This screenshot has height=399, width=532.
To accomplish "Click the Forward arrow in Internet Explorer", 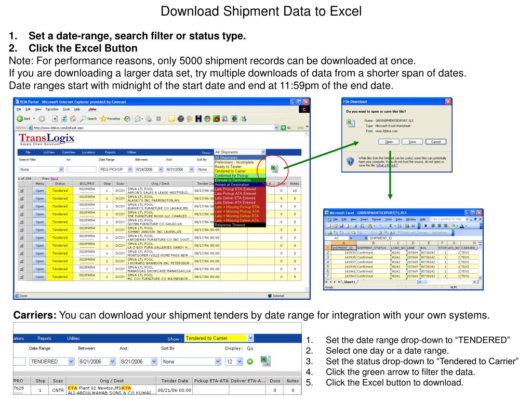I will 42,119.
